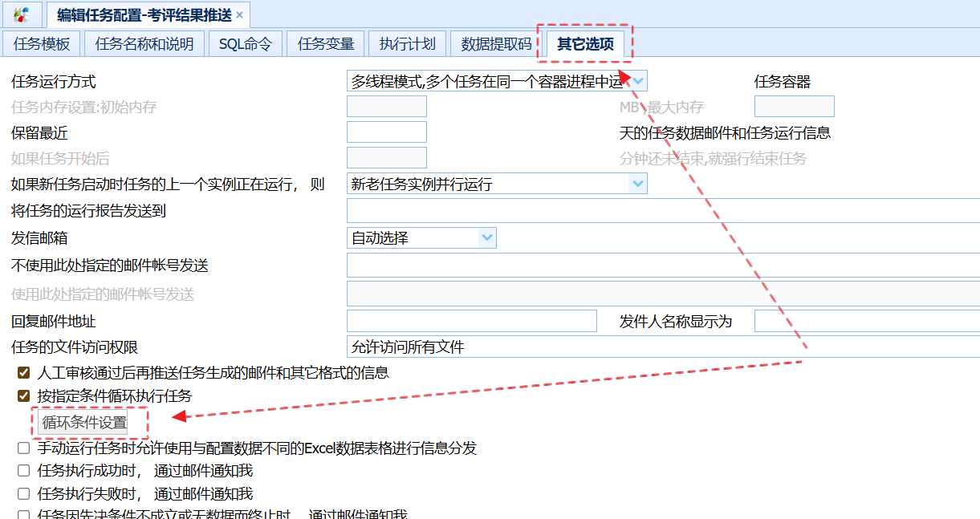Switch to the 数据提取码 tab
The width and height of the screenshot is (980, 519).
(x=496, y=44)
